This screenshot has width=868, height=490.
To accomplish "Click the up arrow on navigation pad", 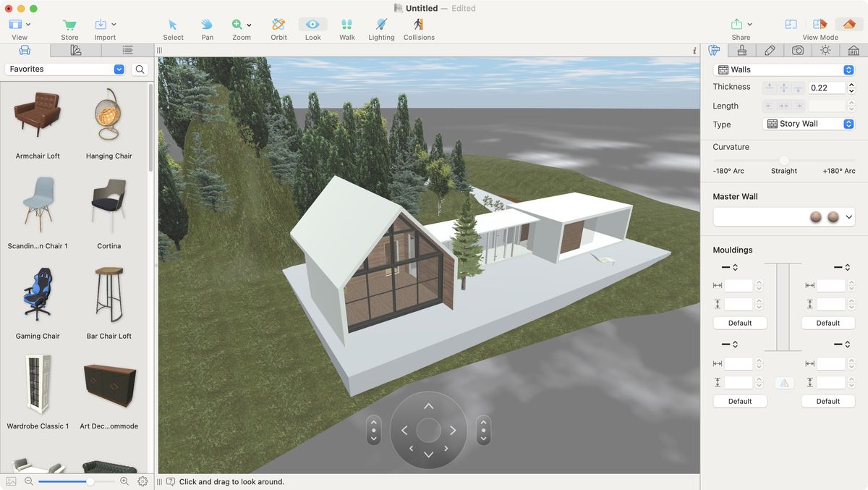I will 428,407.
